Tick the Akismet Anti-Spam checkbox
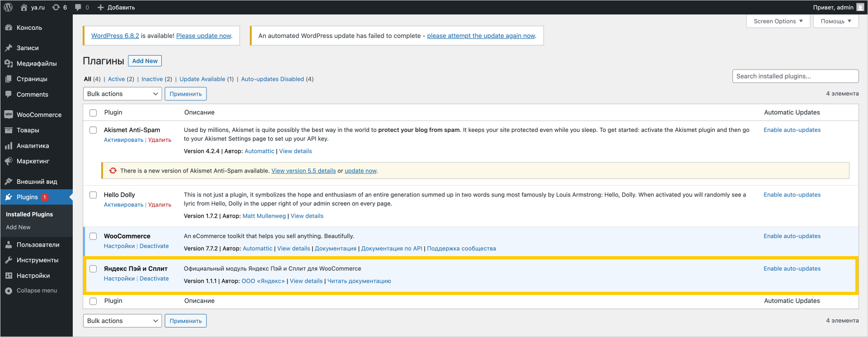Viewport: 868px width, 337px height. coord(93,130)
